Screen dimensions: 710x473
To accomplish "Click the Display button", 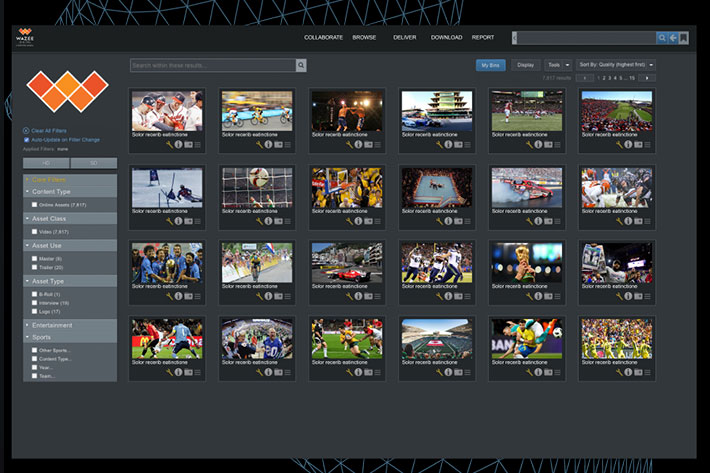I will (x=525, y=65).
